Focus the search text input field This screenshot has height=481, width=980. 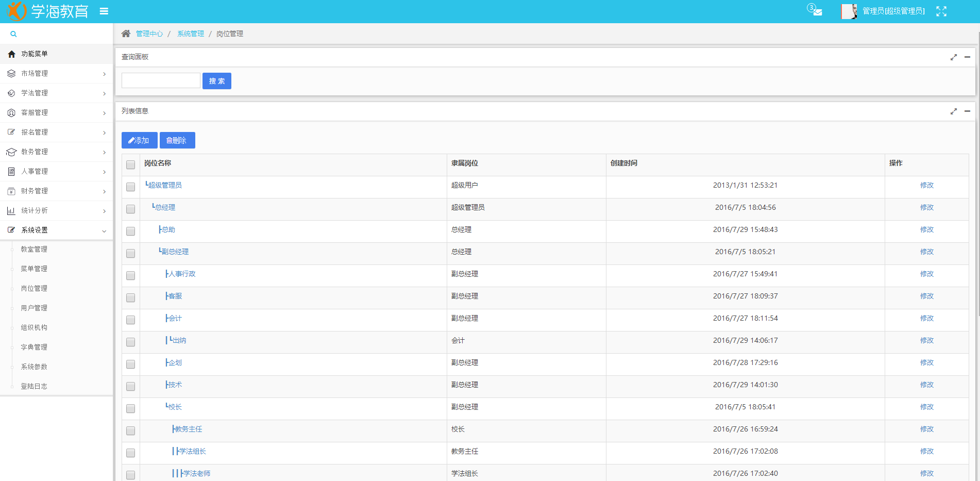[x=161, y=81]
